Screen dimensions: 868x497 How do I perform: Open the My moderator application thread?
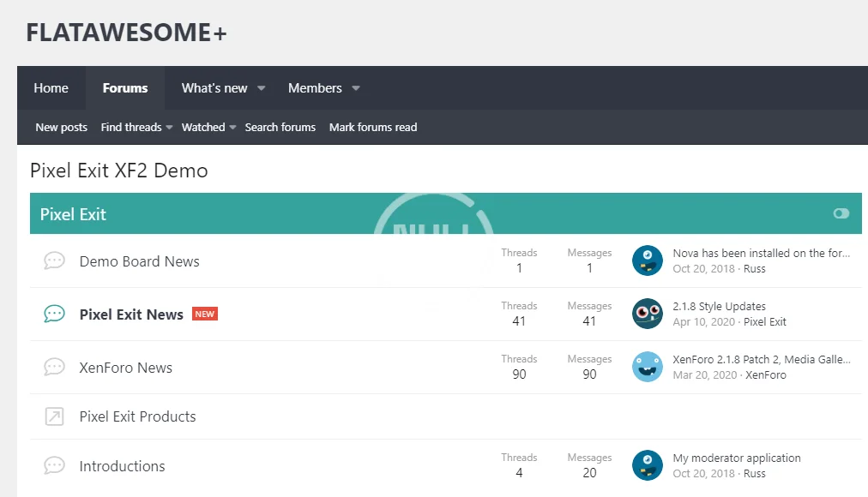coord(737,458)
